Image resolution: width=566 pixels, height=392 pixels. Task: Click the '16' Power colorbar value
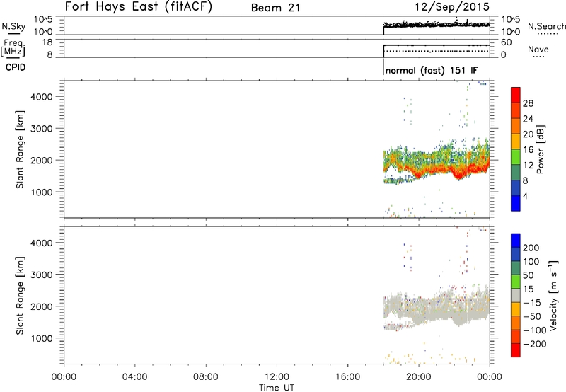528,150
